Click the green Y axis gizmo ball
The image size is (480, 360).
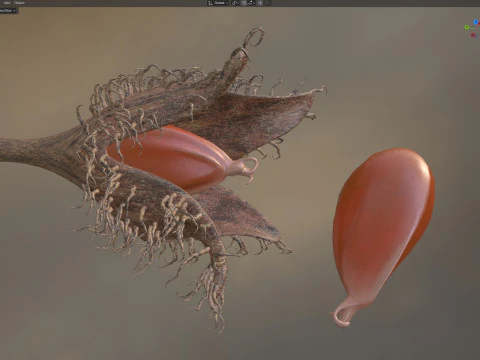click(467, 27)
